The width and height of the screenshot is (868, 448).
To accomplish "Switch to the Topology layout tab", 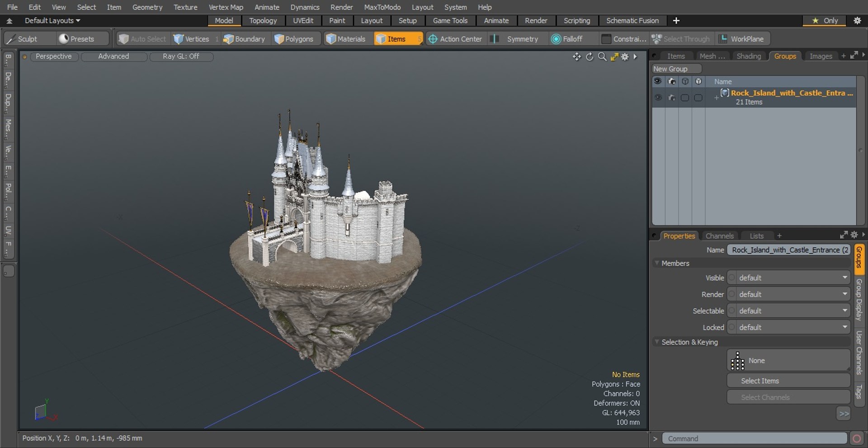I will click(263, 21).
